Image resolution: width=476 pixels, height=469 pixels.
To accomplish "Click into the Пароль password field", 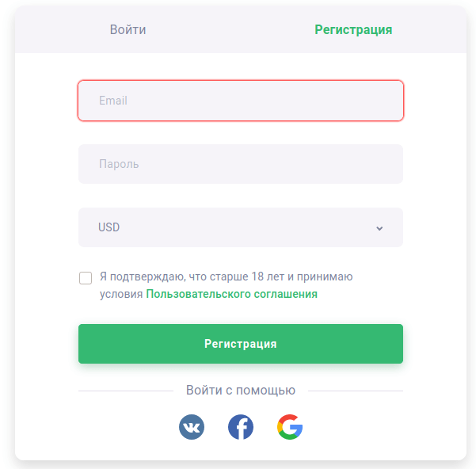I will click(x=240, y=164).
